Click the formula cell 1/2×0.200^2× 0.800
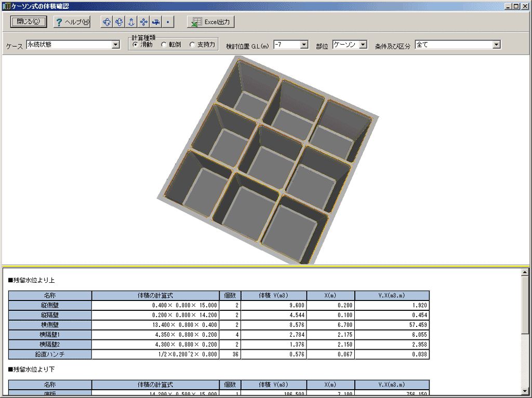532x398 pixels. (155, 354)
